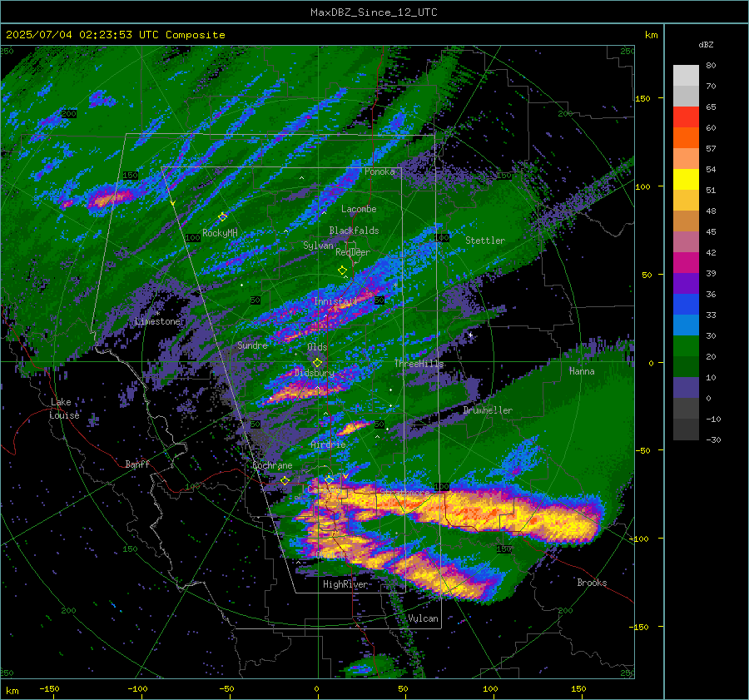Select the Didsbury label

point(315,373)
